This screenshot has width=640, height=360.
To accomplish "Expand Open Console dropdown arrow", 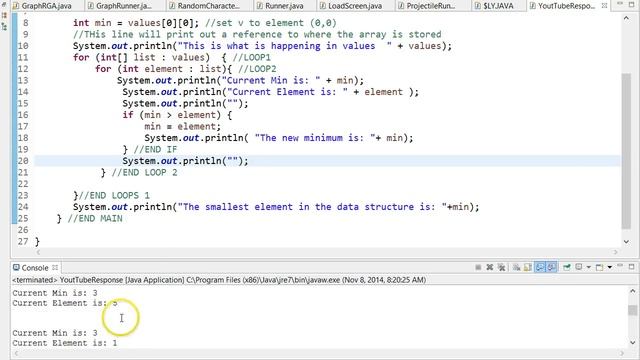I will (x=610, y=267).
